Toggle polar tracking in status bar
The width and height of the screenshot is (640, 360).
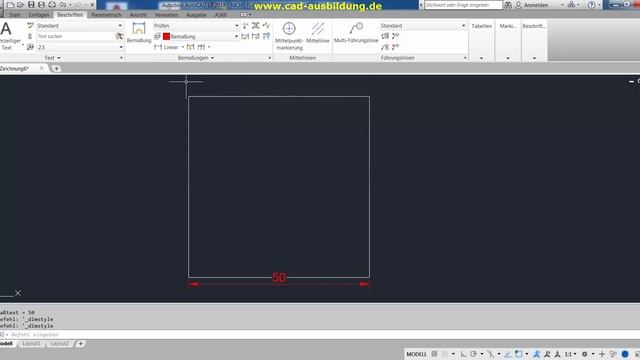[x=473, y=354]
